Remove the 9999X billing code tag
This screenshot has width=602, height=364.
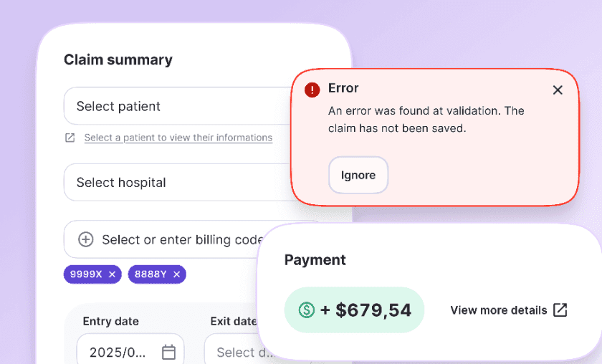coord(112,274)
